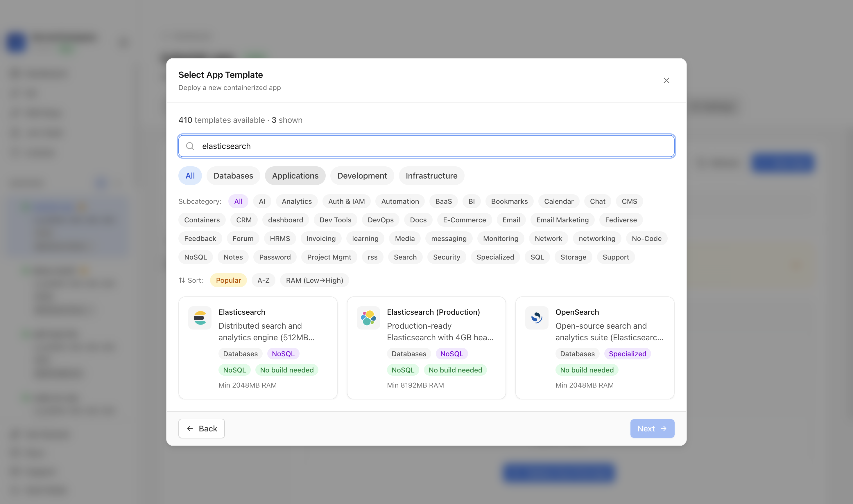The image size is (853, 504).
Task: Filter by Network subcategory chip
Action: click(x=548, y=238)
